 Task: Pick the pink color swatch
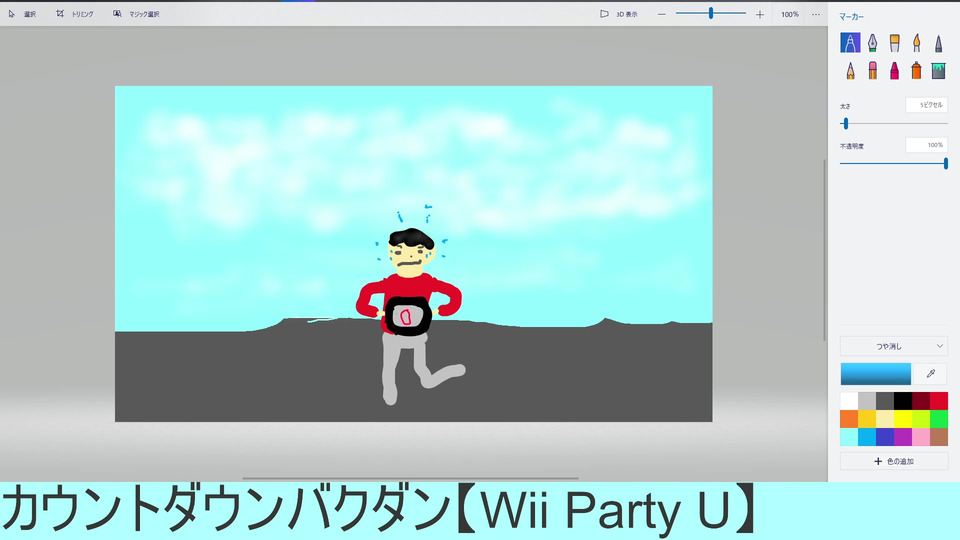coord(921,437)
